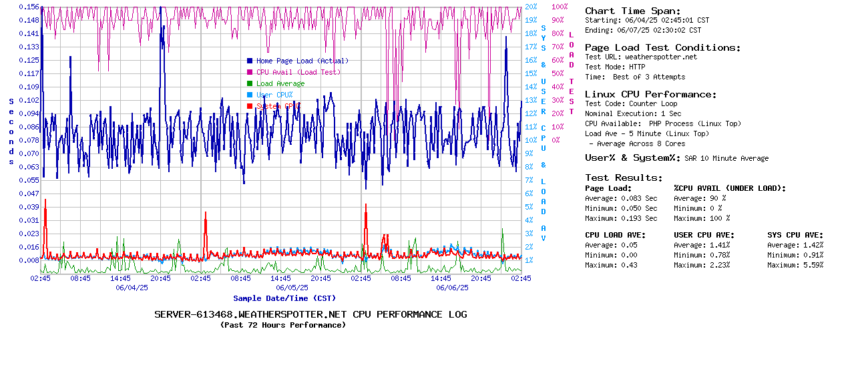
Task: Click the Chart Time Span heading
Action: 633,11
